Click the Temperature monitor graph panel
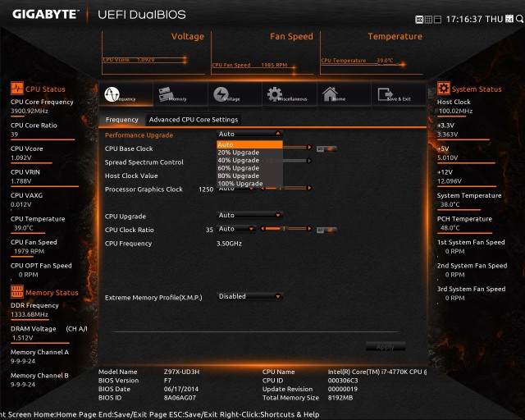 tap(372, 53)
